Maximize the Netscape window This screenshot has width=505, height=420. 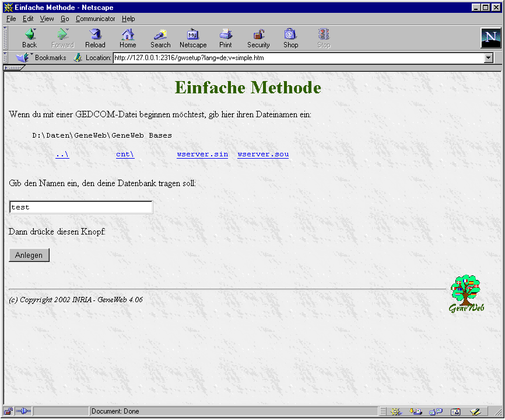[486, 7]
